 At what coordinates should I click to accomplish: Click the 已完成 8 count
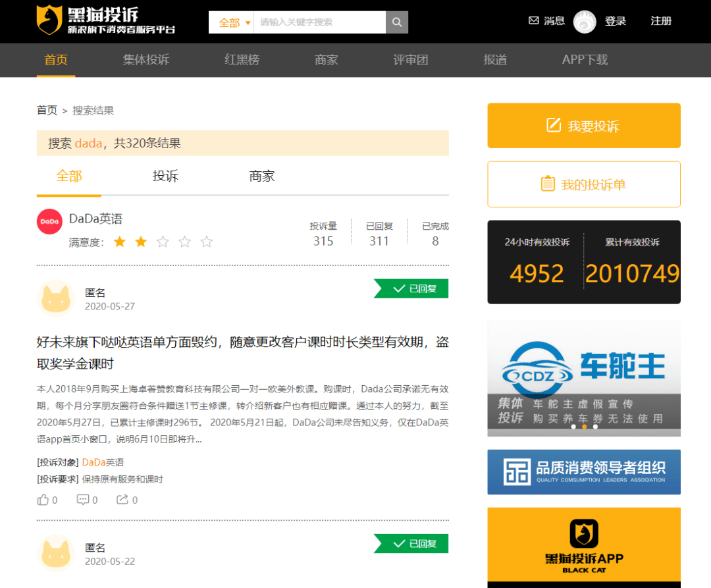pos(435,241)
